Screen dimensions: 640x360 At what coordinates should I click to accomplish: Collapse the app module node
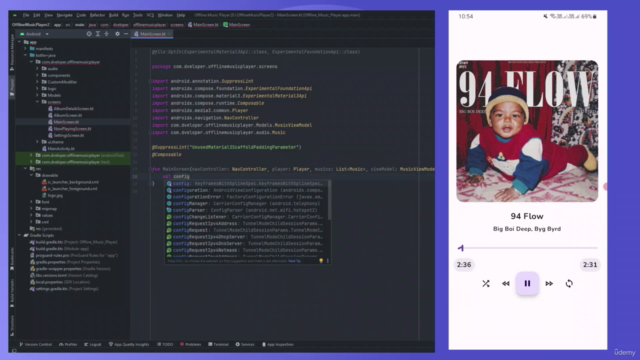pos(20,42)
